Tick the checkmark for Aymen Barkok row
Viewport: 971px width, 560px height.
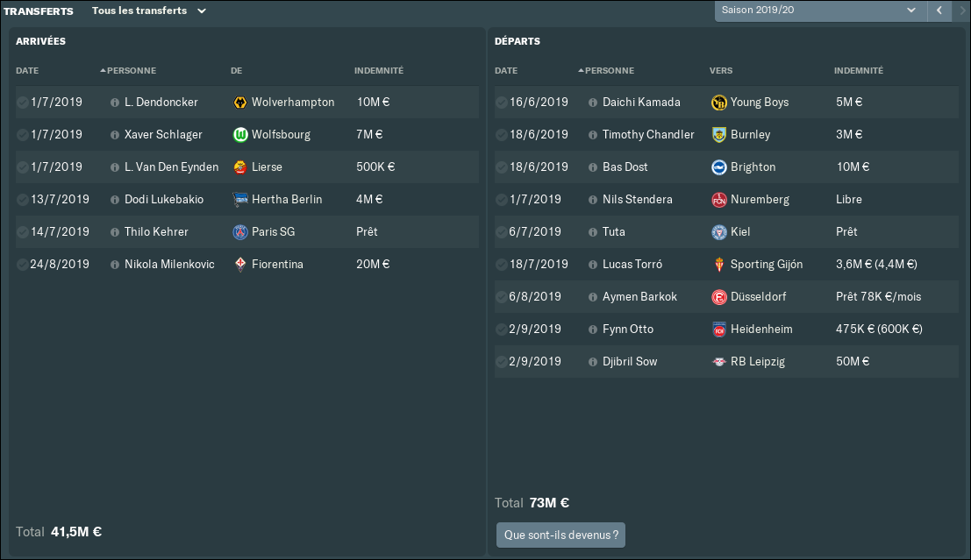click(x=501, y=297)
